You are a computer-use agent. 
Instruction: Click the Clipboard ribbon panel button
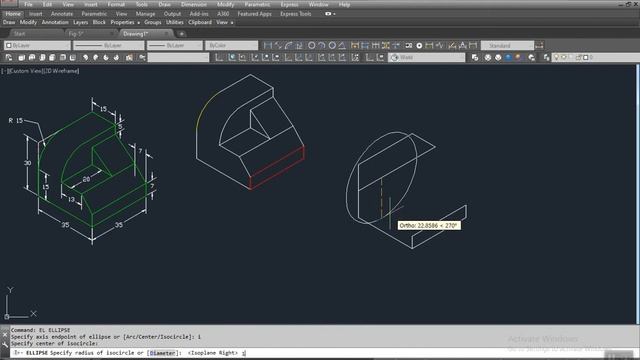click(200, 22)
